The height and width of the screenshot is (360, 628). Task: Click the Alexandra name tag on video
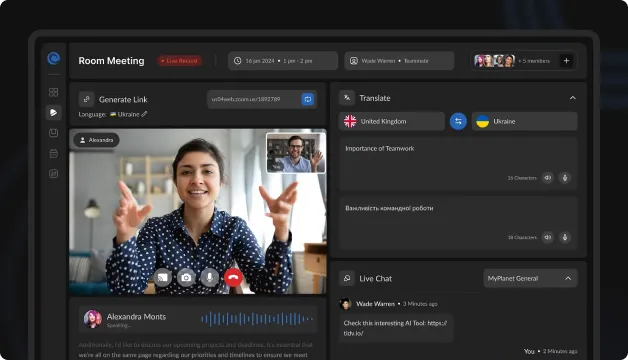point(96,140)
